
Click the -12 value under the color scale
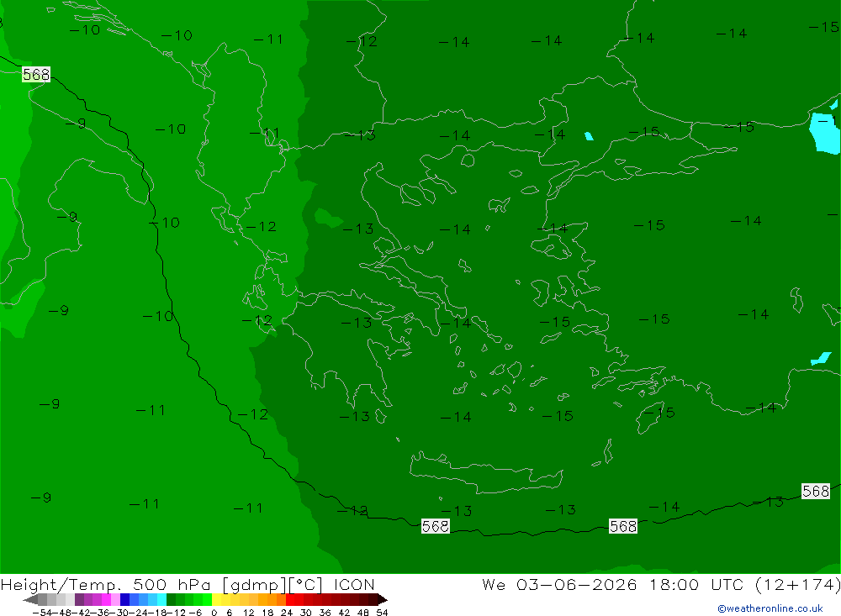[x=176, y=613]
